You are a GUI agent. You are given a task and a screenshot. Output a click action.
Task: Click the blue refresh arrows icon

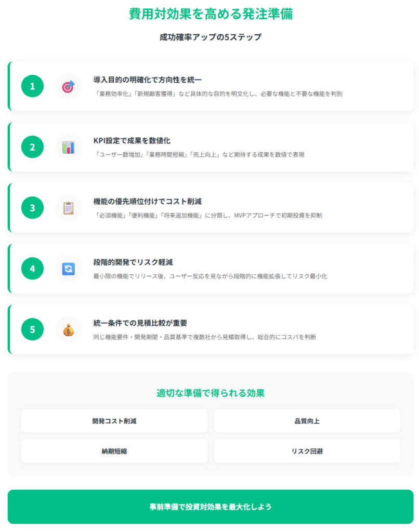coord(69,269)
